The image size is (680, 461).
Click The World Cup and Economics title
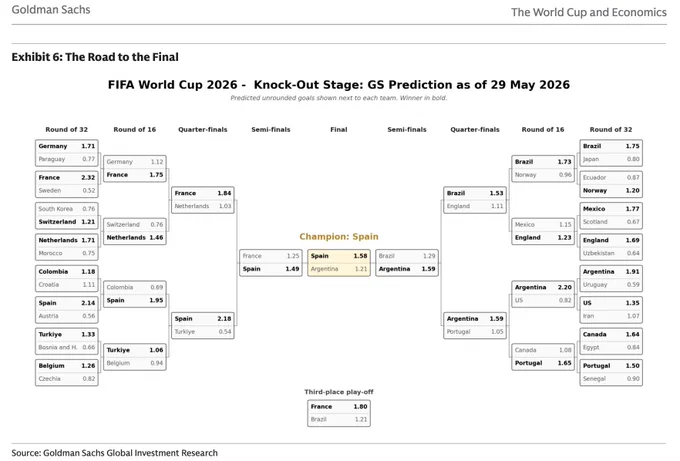tap(588, 12)
